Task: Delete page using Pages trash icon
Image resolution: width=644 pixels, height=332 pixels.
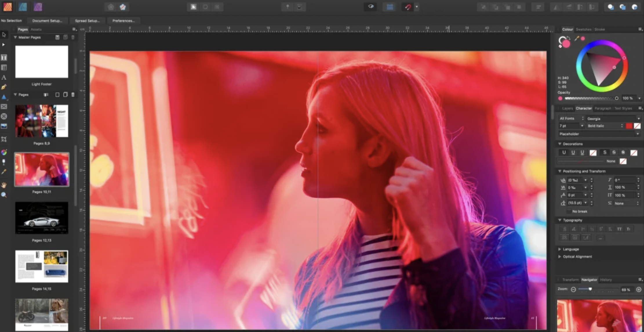Action: click(x=73, y=95)
